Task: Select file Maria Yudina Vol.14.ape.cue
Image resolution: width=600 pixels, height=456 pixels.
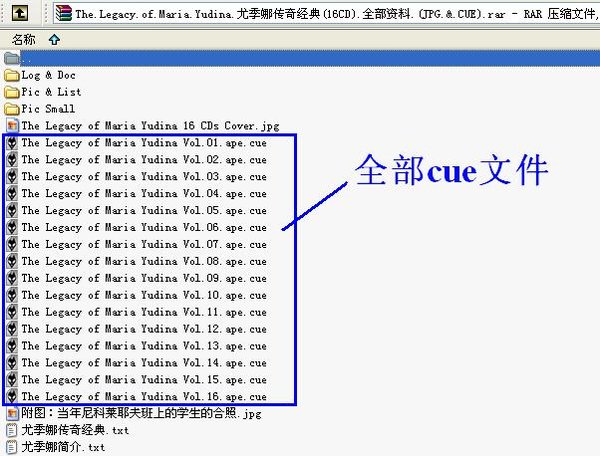Action: 144,363
